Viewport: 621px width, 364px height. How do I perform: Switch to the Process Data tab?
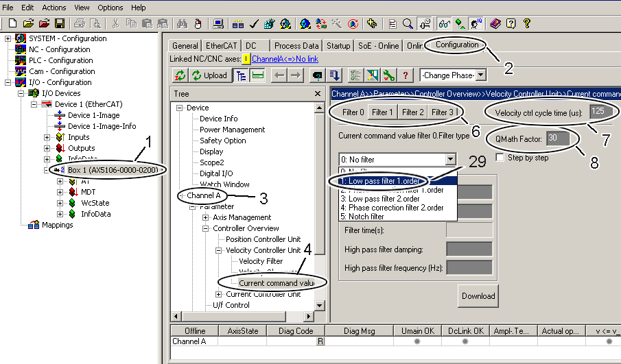296,46
